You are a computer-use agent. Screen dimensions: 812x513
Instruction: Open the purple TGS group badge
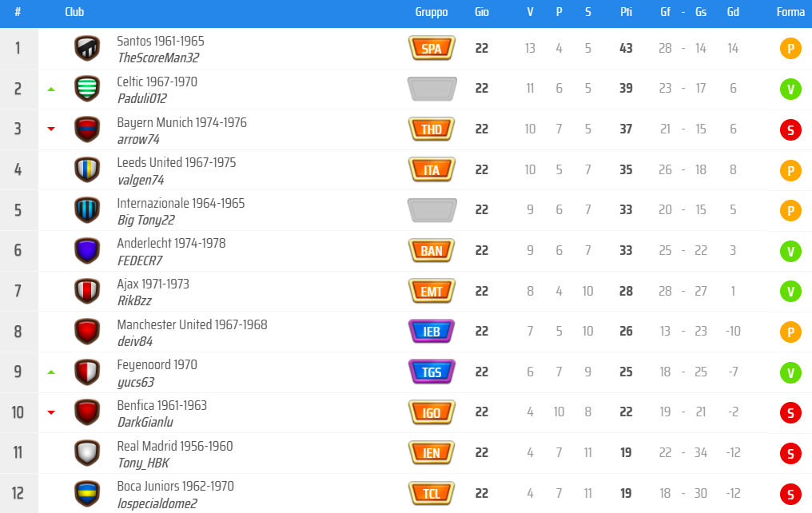[x=432, y=372]
